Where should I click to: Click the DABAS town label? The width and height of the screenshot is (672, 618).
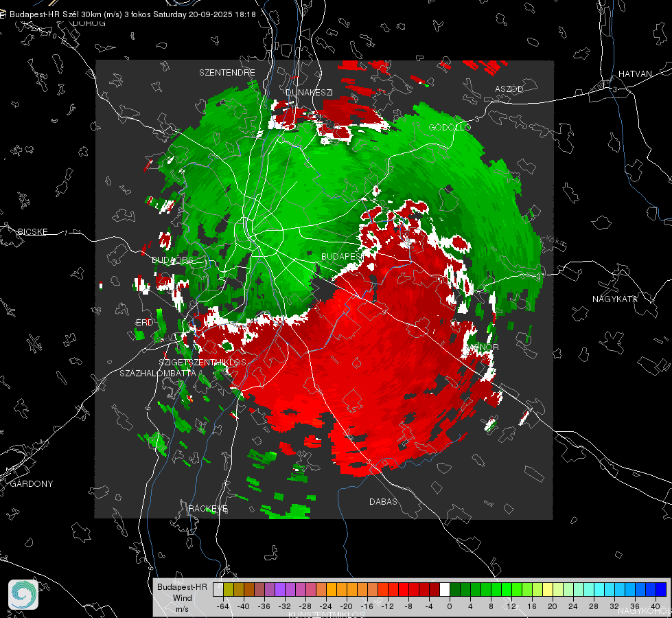click(x=383, y=501)
